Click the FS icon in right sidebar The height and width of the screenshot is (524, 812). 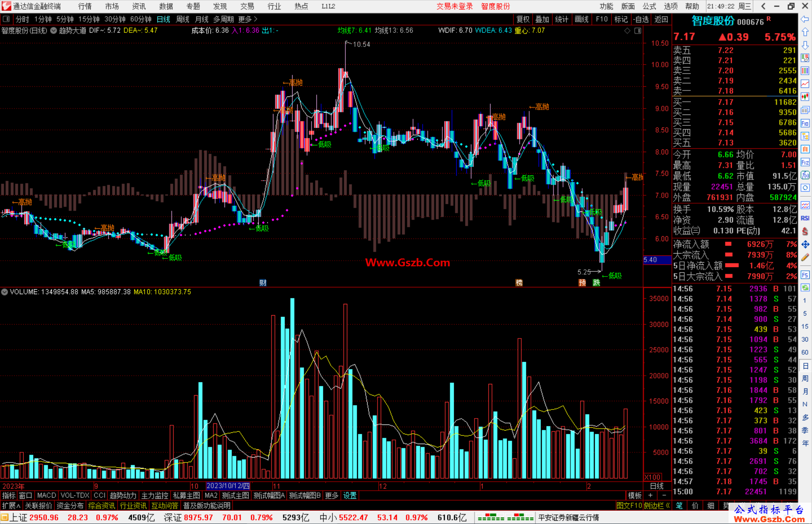coord(805,275)
